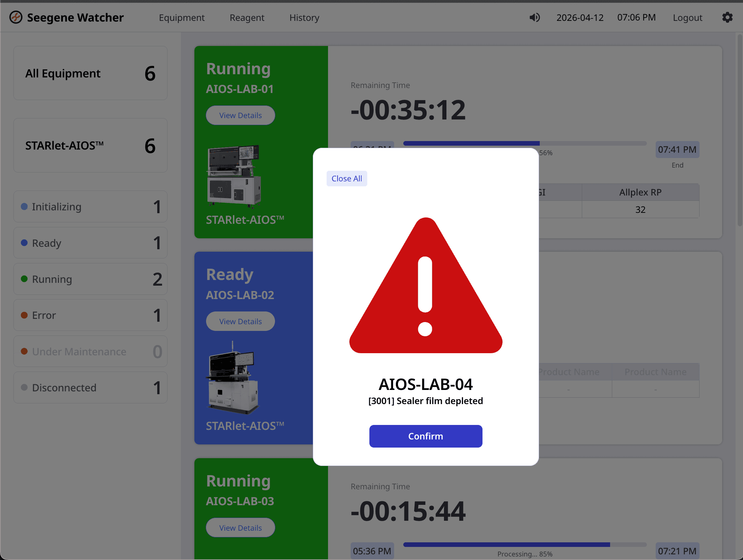The width and height of the screenshot is (743, 560).
Task: Click the Seegene Watcher logo icon
Action: click(x=16, y=17)
